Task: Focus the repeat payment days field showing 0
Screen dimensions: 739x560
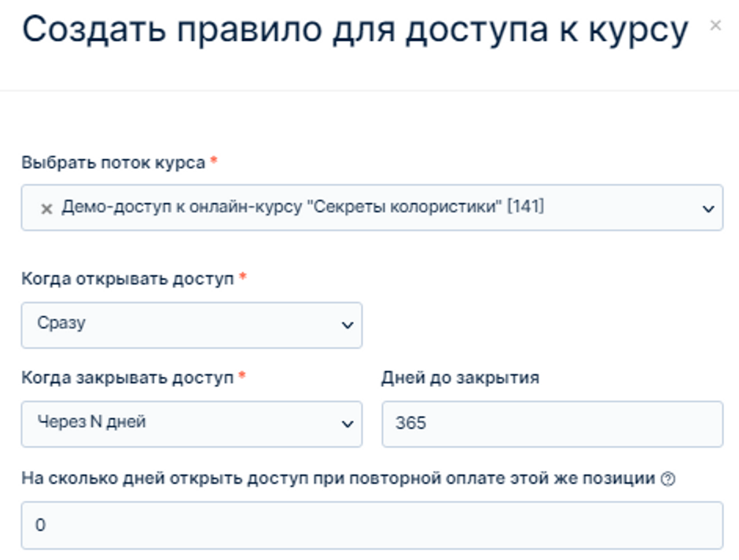Action: tap(373, 525)
